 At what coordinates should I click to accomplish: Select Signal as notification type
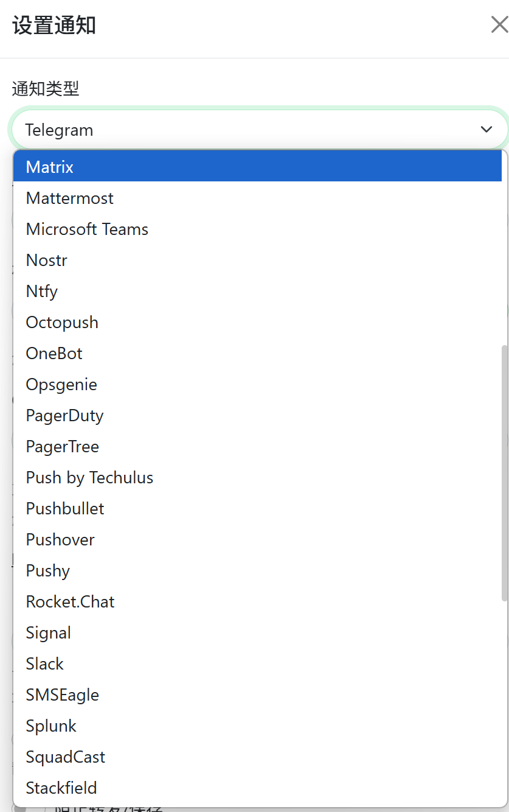point(49,632)
